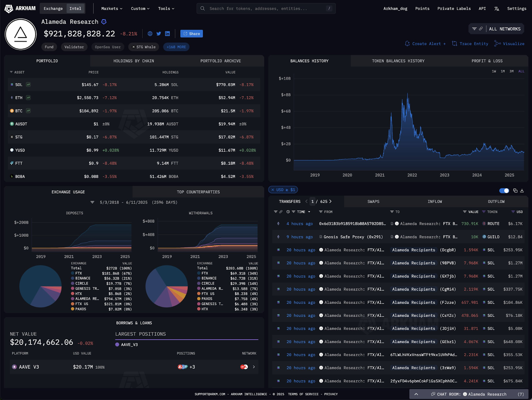Expand the Tools dropdown

[x=166, y=8]
